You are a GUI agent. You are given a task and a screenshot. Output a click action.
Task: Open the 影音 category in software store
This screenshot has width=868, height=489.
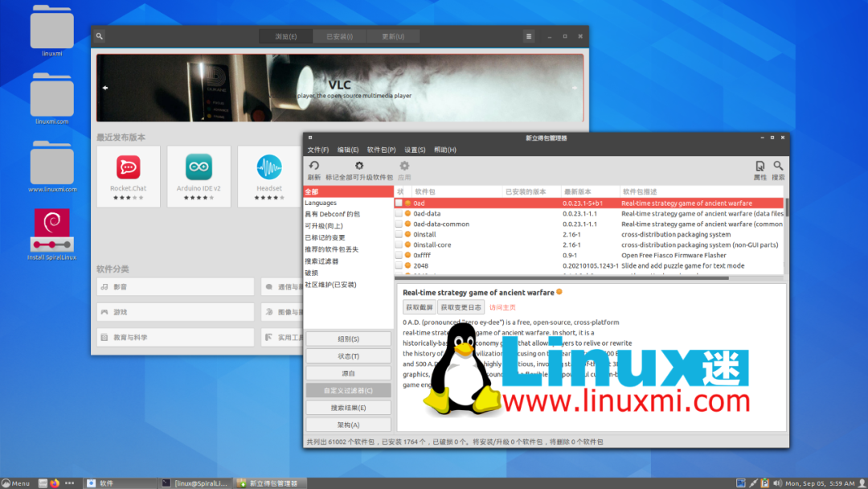[x=175, y=287]
